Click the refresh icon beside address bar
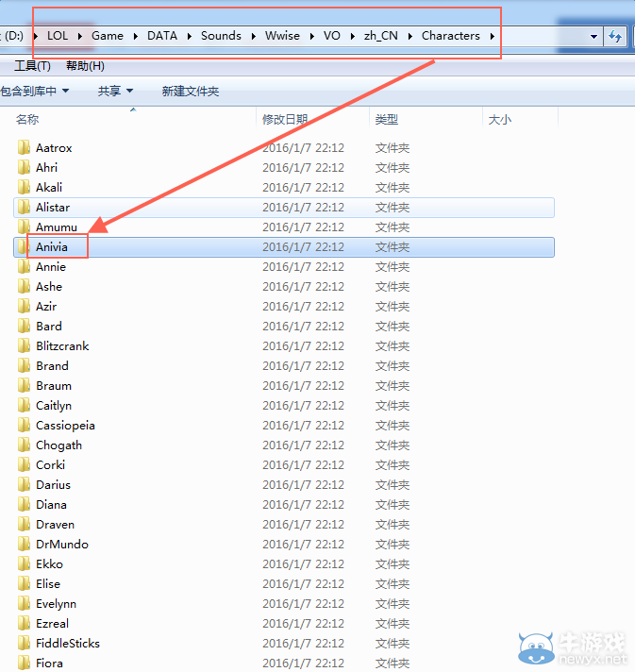Viewport: 635px width, 672px height. click(x=615, y=36)
